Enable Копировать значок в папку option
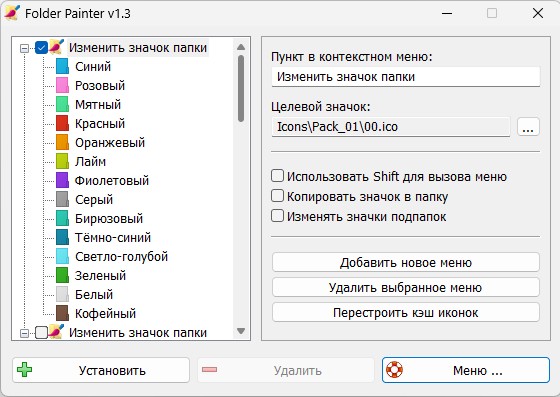The height and width of the screenshot is (397, 560). pyautogui.click(x=277, y=196)
